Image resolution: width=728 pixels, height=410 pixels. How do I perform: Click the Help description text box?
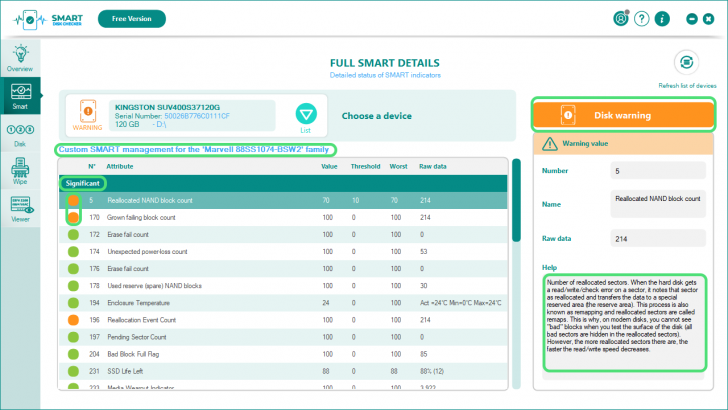pyautogui.click(x=625, y=323)
